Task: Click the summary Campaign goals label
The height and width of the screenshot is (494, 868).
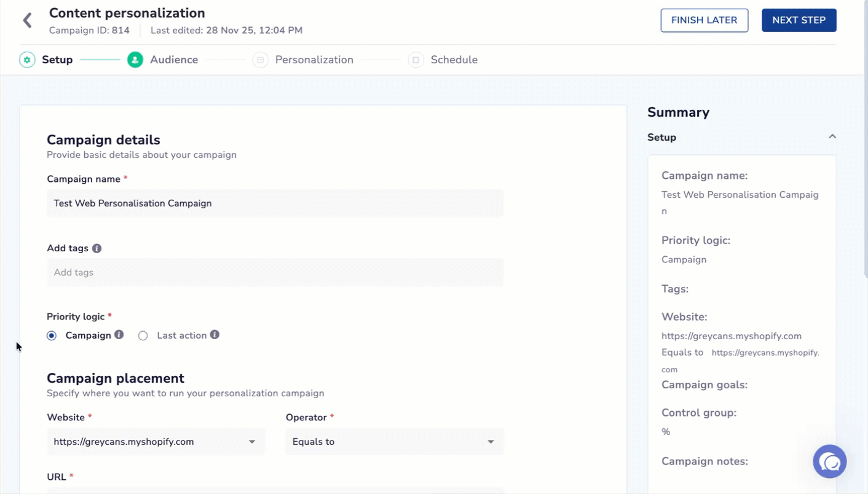Action: click(x=704, y=385)
